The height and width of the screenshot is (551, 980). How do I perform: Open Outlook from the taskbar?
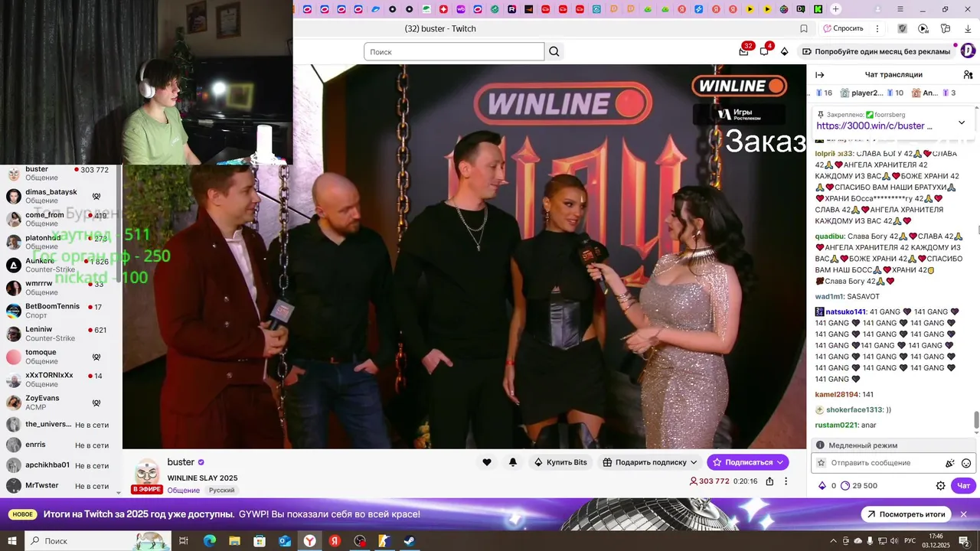(284, 541)
